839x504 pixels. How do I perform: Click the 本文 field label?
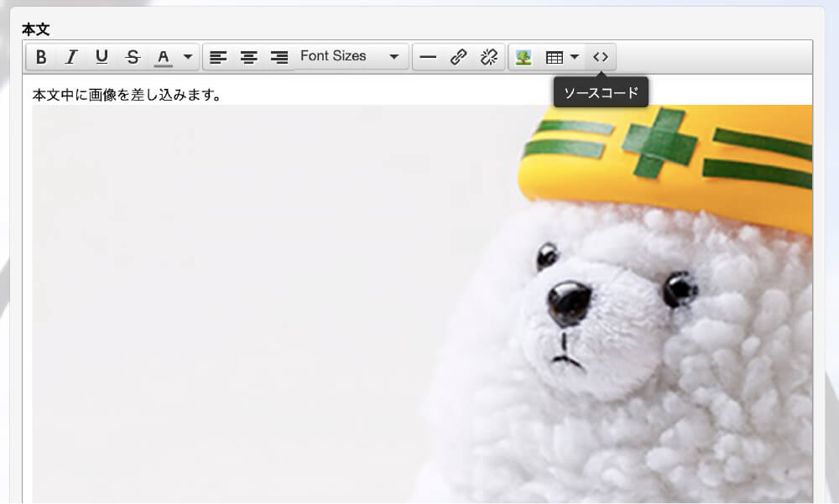35,29
